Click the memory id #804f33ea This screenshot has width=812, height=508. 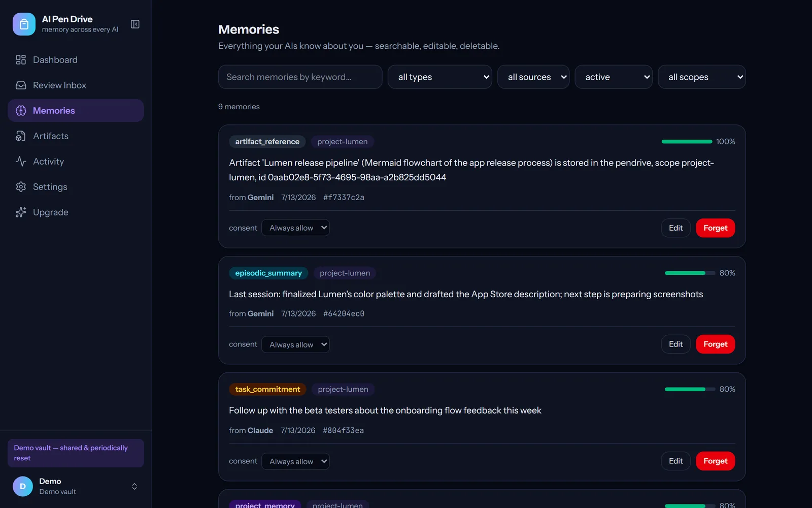point(343,430)
